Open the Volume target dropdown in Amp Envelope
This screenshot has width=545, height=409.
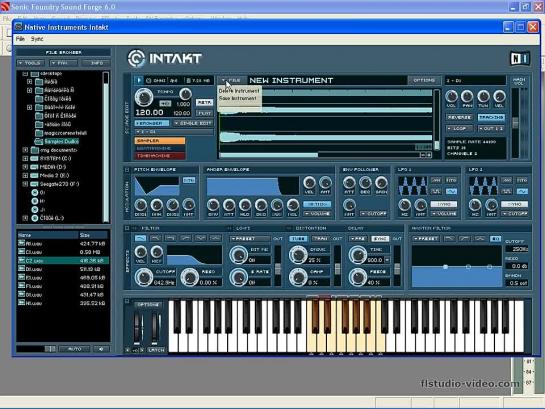click(317, 213)
